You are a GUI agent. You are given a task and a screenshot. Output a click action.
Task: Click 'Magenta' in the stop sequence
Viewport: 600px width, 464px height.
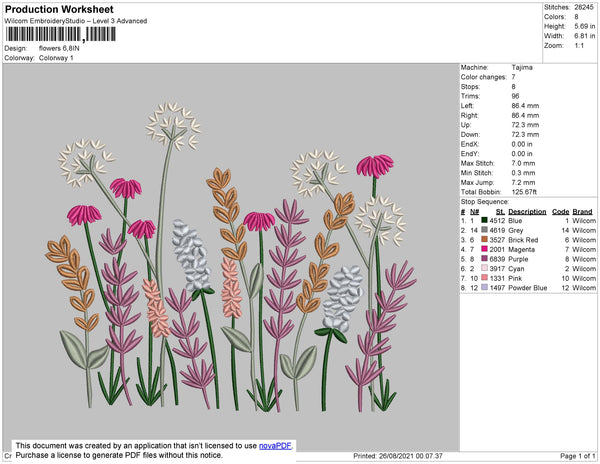(x=522, y=249)
